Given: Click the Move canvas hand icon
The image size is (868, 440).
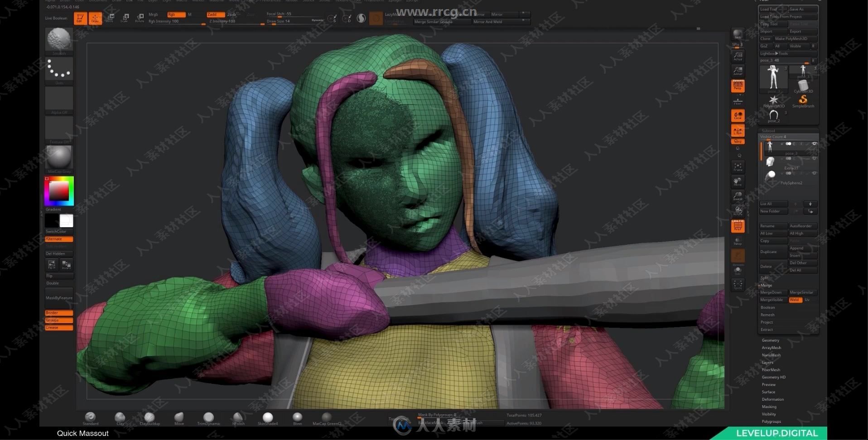Looking at the screenshot, I should click(738, 182).
